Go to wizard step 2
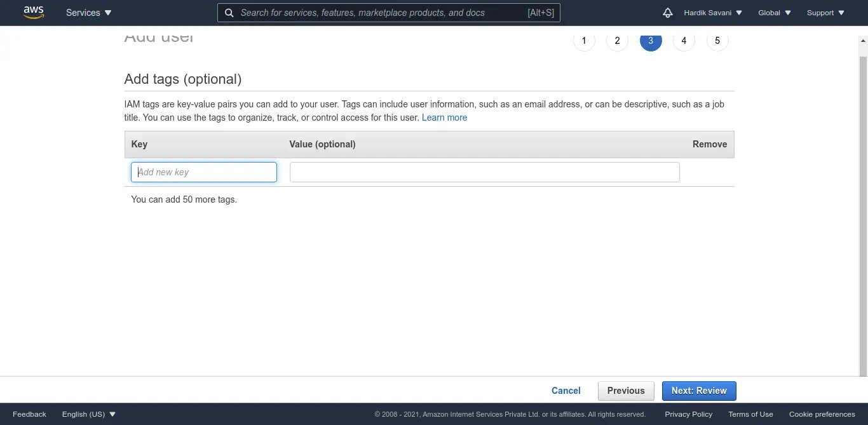 pyautogui.click(x=617, y=41)
